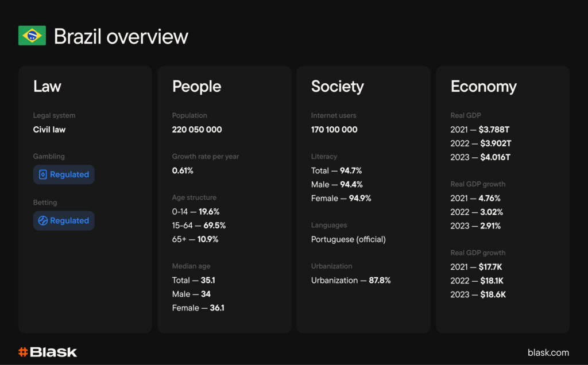Click the Urbanization 87.8% entry

click(x=351, y=281)
